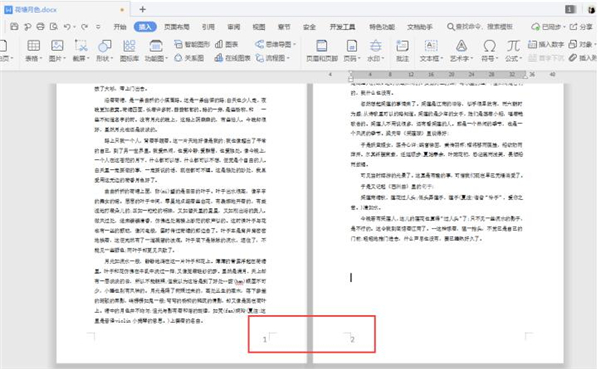Image resolution: width=600 pixels, height=369 pixels.
Task: Go to the 章节 (Chapter) tab
Action: coord(284,27)
